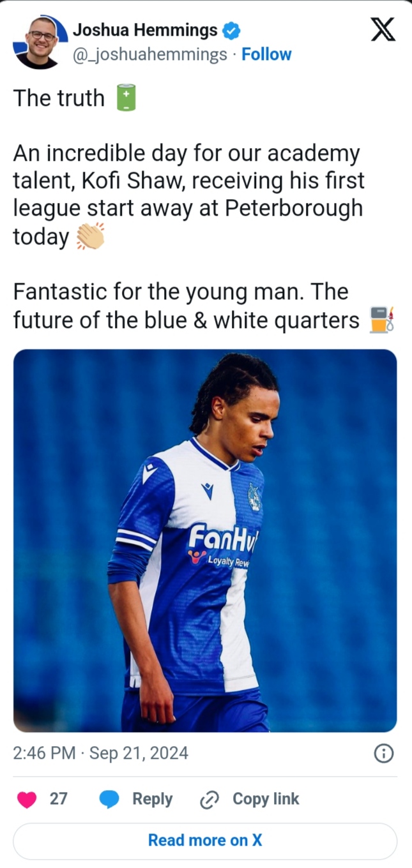Viewport: 412px width, 868px height.
Task: Click the X logo in the corner
Action: [383, 31]
